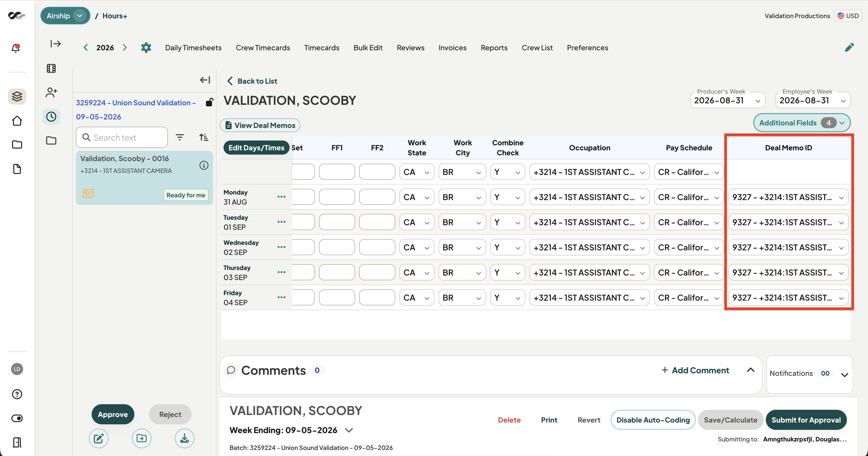
Task: Click Disable Auto-Coding button
Action: click(x=653, y=420)
